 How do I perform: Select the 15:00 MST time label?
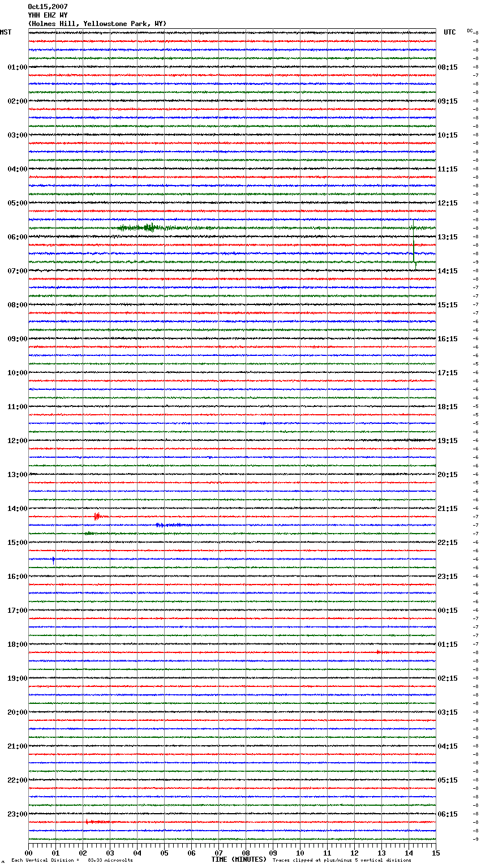click(18, 543)
